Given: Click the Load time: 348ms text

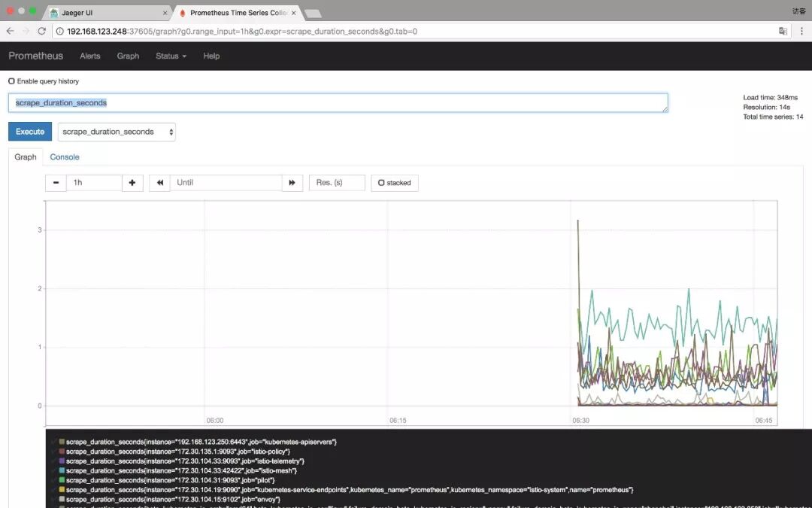Looking at the screenshot, I should pos(770,97).
